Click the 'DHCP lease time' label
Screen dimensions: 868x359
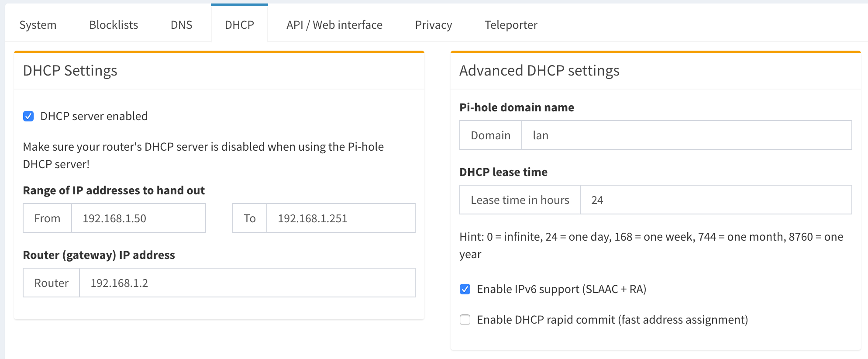pos(503,172)
